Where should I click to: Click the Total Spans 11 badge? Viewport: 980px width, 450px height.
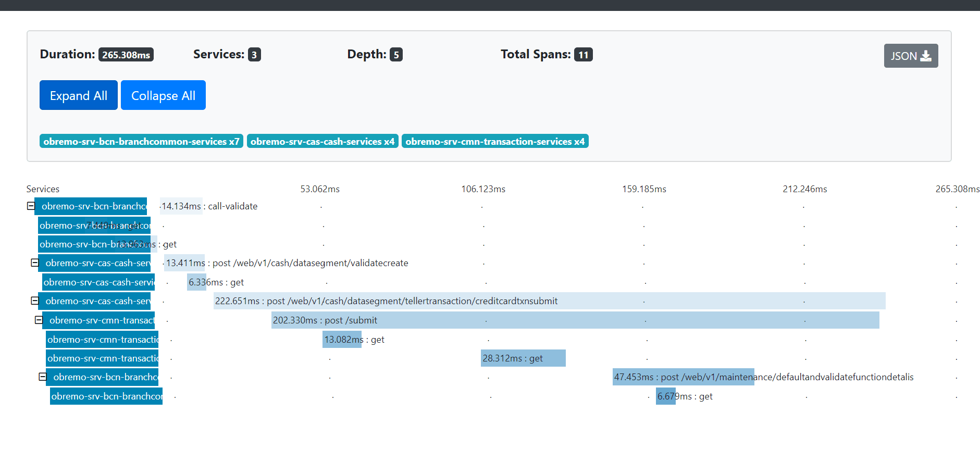pos(584,55)
